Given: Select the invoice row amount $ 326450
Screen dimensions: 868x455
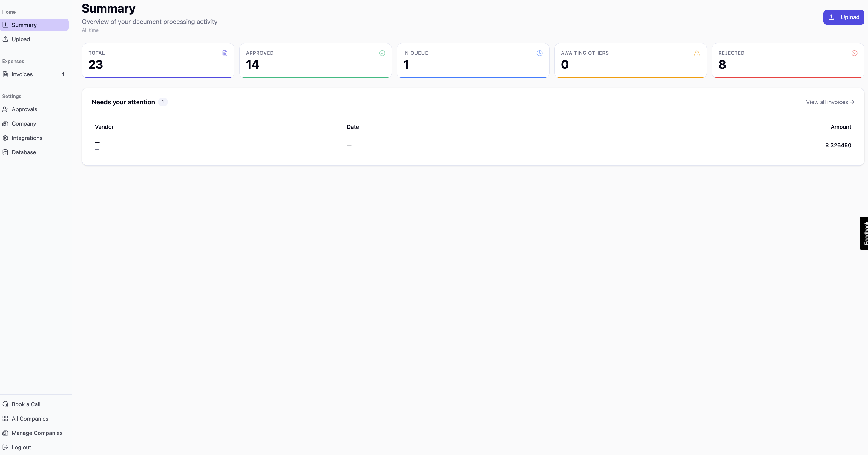Looking at the screenshot, I should tap(838, 145).
